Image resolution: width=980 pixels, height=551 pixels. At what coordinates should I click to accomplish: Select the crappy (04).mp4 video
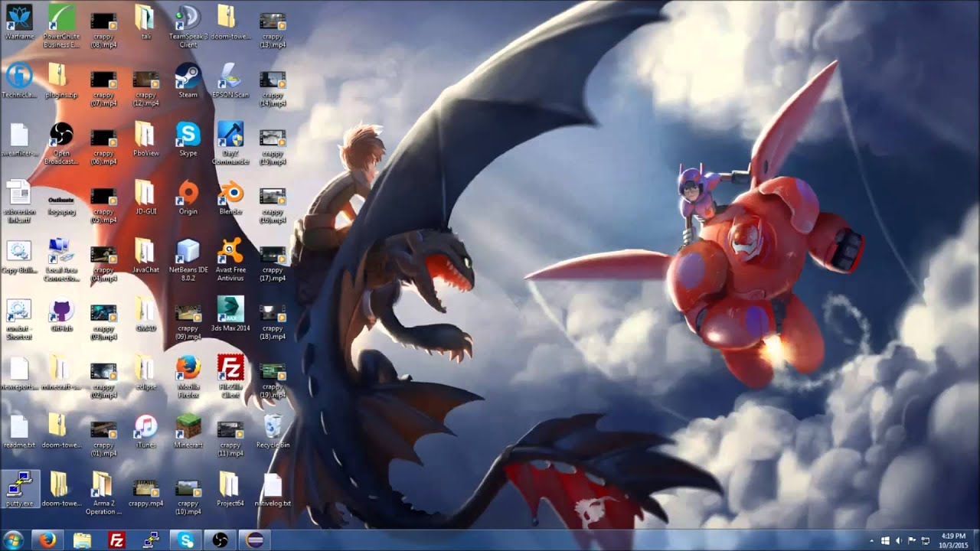tap(103, 264)
